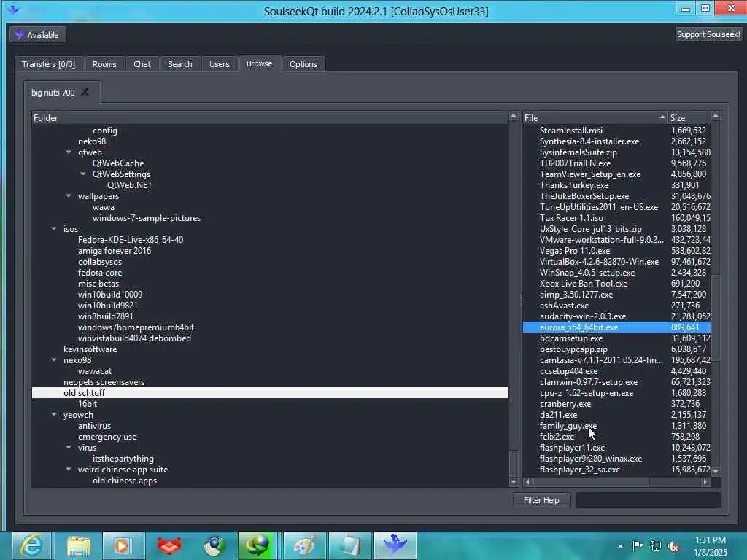This screenshot has width=747, height=560.
Task: Select the neopets screensavers folder
Action: point(104,382)
